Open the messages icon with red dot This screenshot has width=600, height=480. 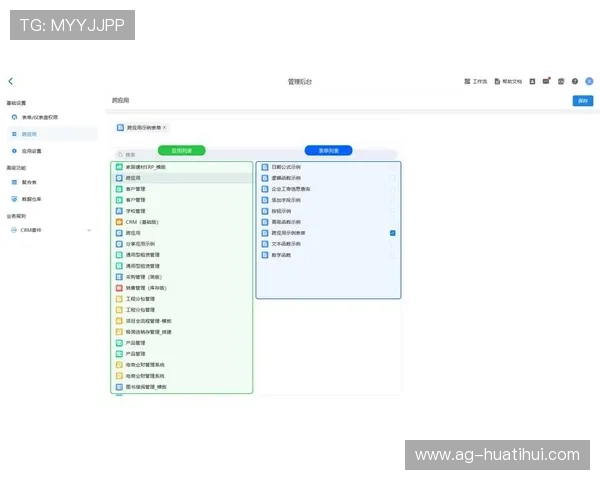coord(546,81)
